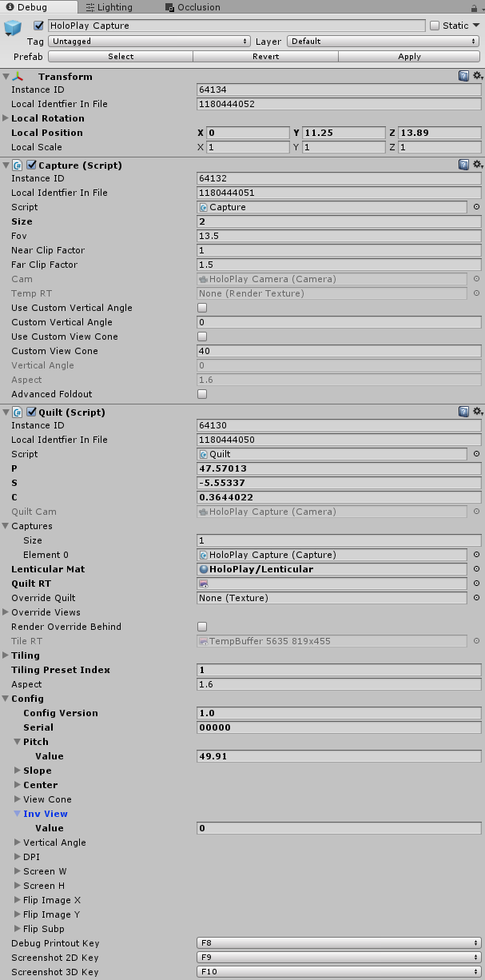485x980 pixels.
Task: Click the Local Position Y field
Action: click(x=344, y=133)
